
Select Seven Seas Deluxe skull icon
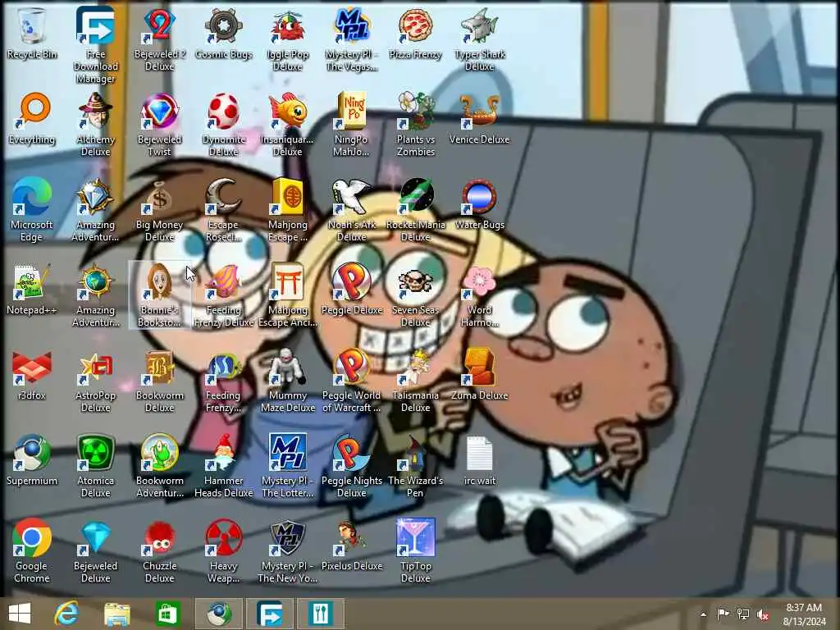point(415,295)
